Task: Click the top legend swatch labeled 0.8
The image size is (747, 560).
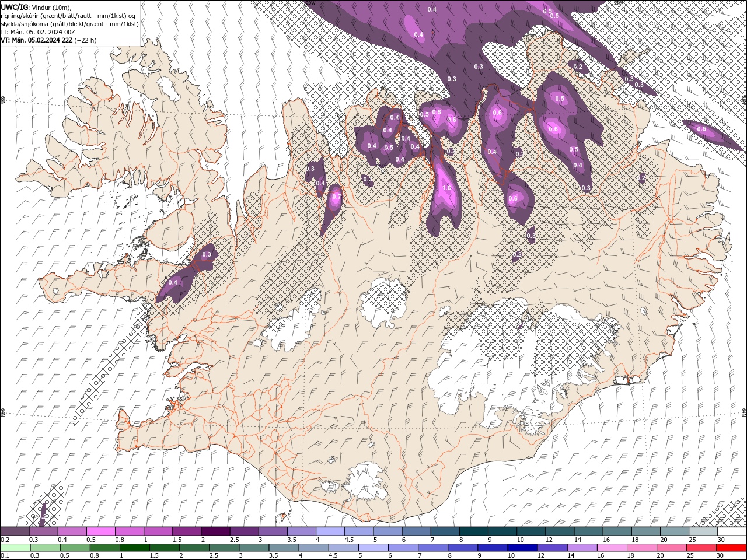Action: 129,531
